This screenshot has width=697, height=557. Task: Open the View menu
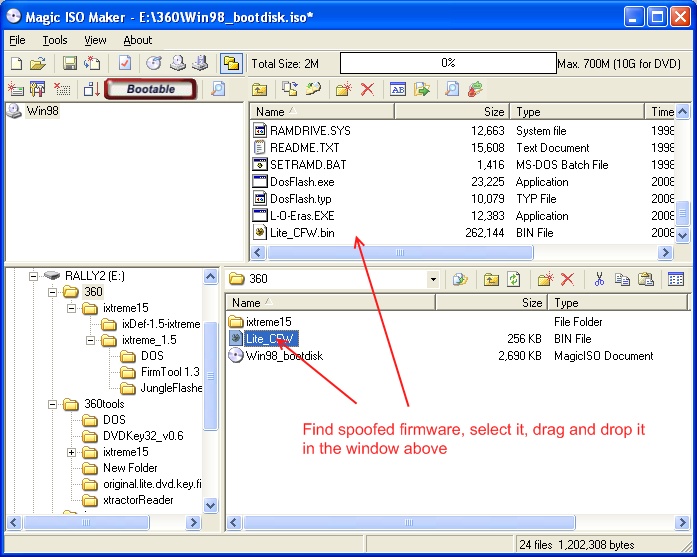(95, 40)
